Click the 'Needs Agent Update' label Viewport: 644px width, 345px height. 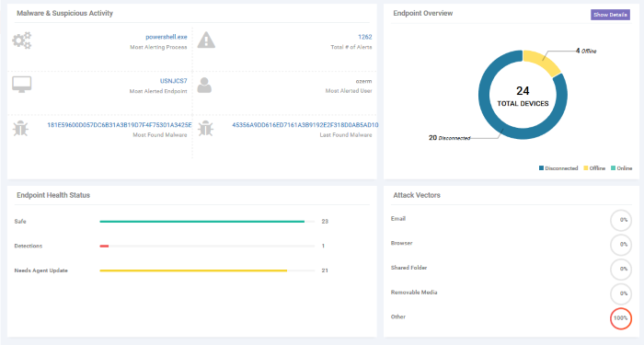click(x=41, y=270)
